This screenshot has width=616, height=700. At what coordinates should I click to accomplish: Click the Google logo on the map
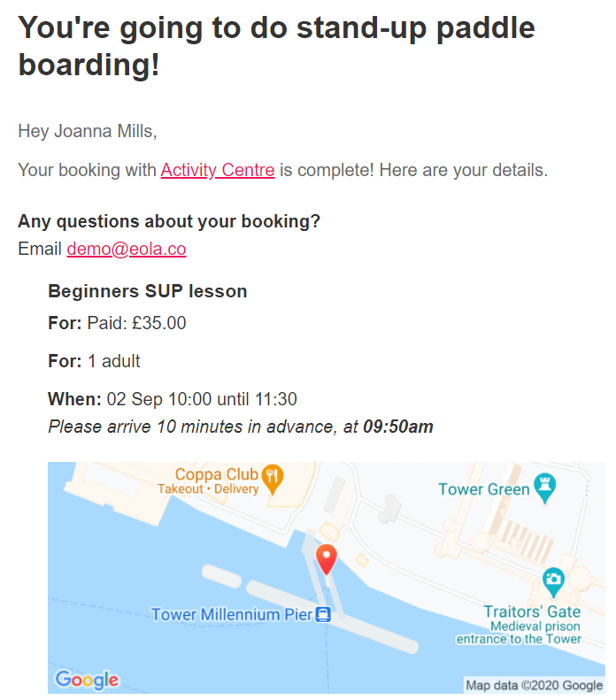click(x=87, y=680)
